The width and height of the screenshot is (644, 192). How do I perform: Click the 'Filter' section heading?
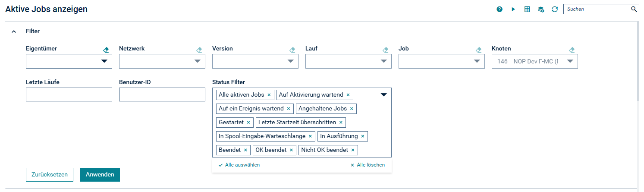[33, 31]
